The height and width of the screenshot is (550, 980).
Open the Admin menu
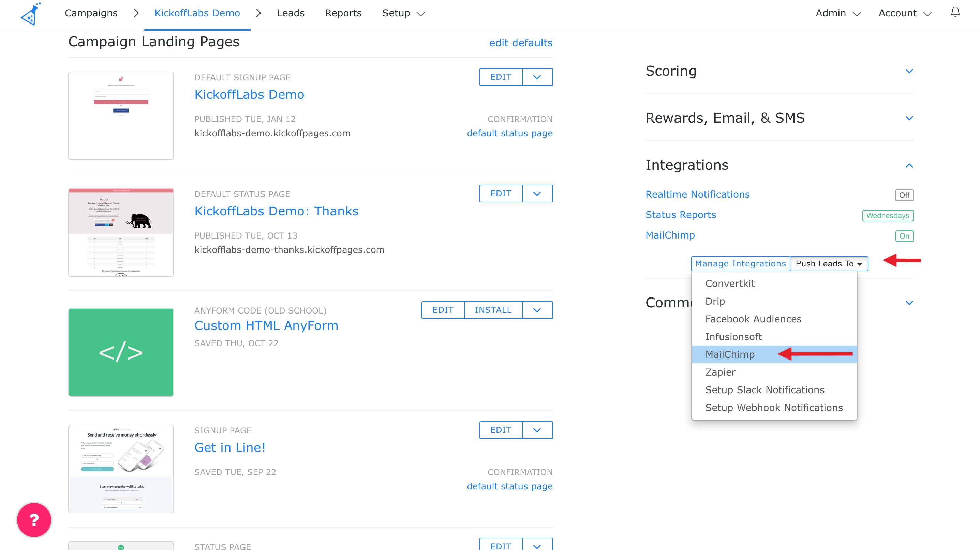click(x=838, y=13)
